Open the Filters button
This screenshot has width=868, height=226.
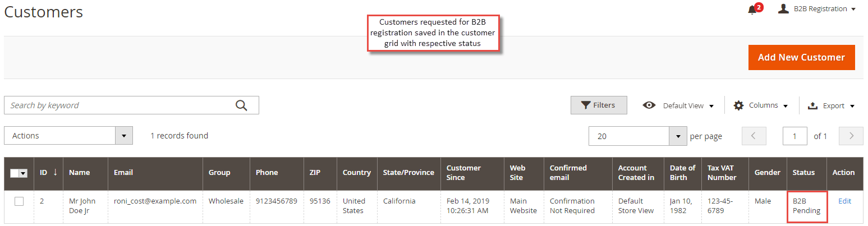[x=599, y=105]
